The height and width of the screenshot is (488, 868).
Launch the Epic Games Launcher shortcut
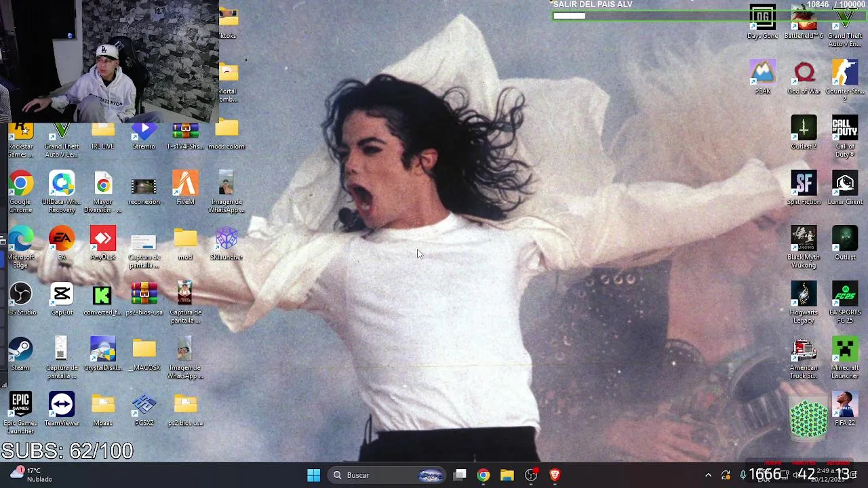point(20,413)
